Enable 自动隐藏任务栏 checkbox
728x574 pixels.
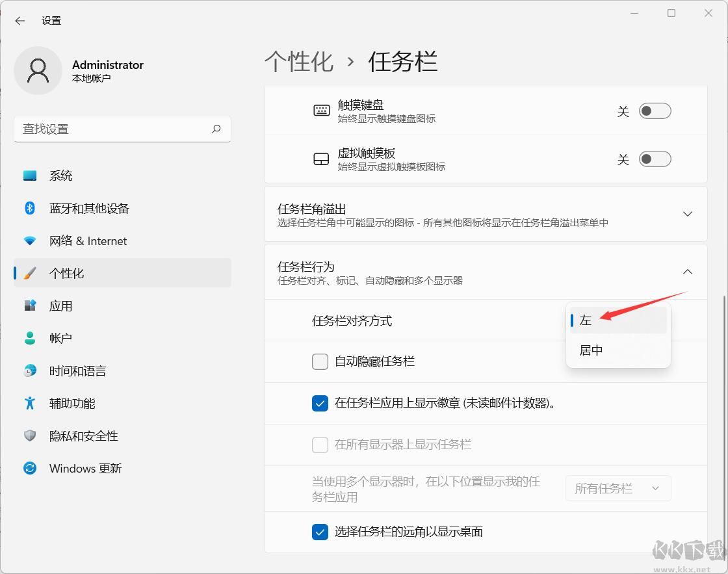[x=320, y=361]
